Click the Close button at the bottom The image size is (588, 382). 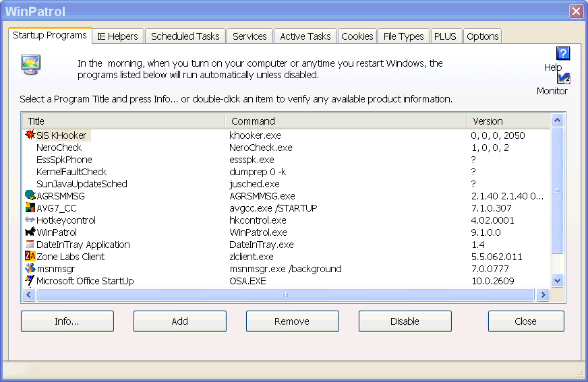point(526,321)
